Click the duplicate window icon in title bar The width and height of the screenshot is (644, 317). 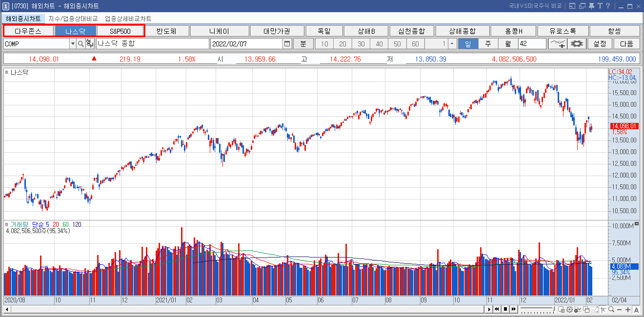[x=582, y=6]
